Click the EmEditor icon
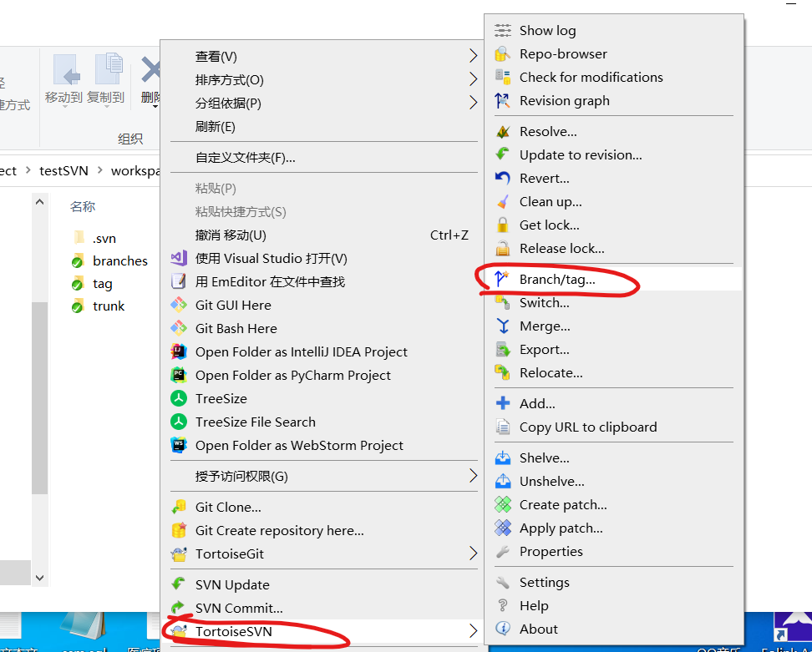 [x=179, y=281]
